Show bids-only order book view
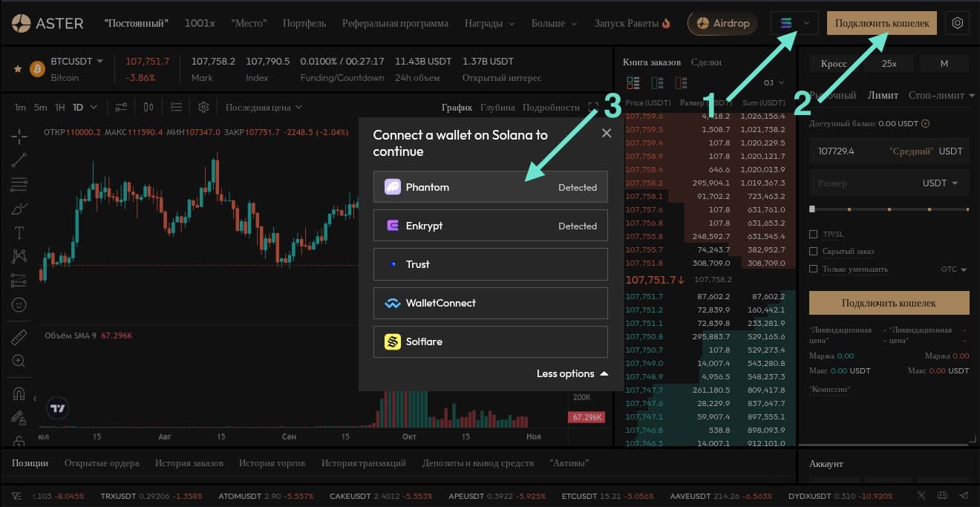The image size is (980, 507). (656, 82)
